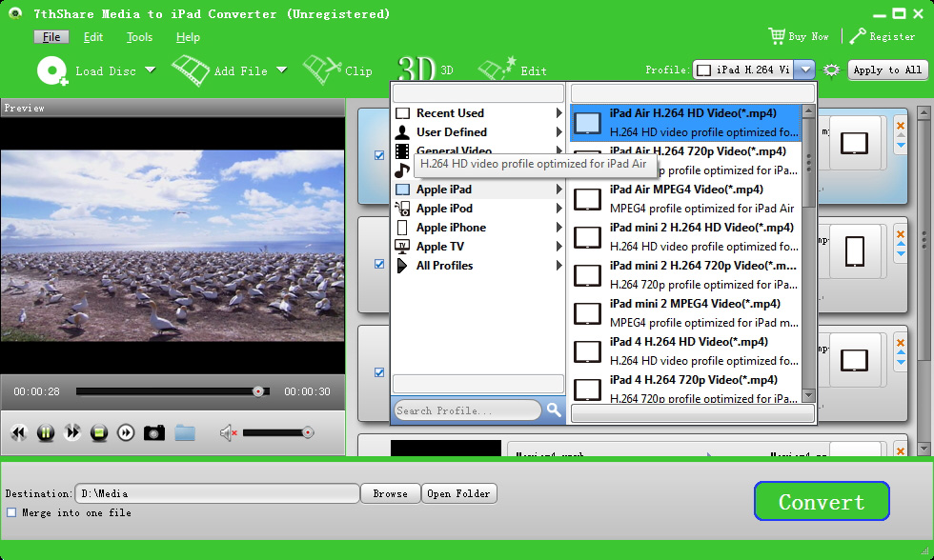934x560 pixels.
Task: Move the first file down
Action: pyautogui.click(x=901, y=145)
